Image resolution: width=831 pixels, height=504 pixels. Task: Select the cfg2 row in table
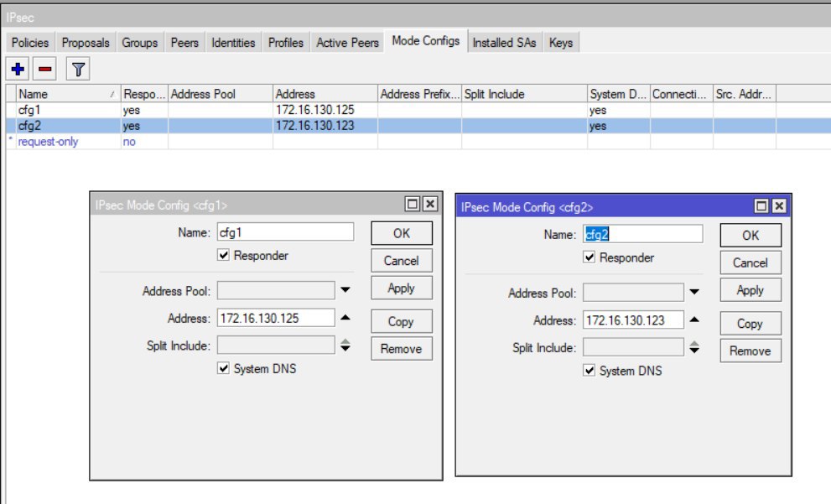click(x=418, y=126)
